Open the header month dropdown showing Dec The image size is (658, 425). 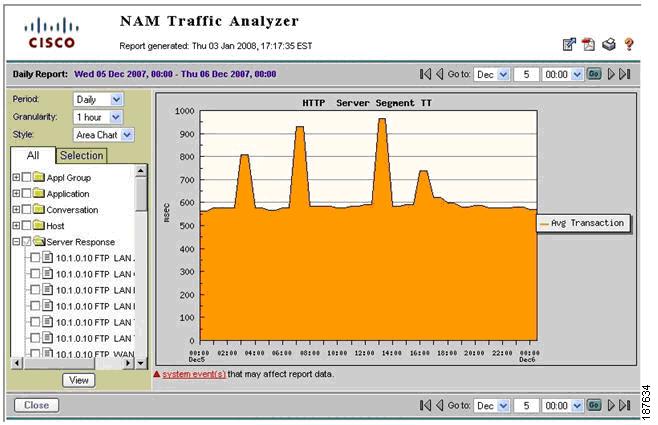click(x=492, y=75)
